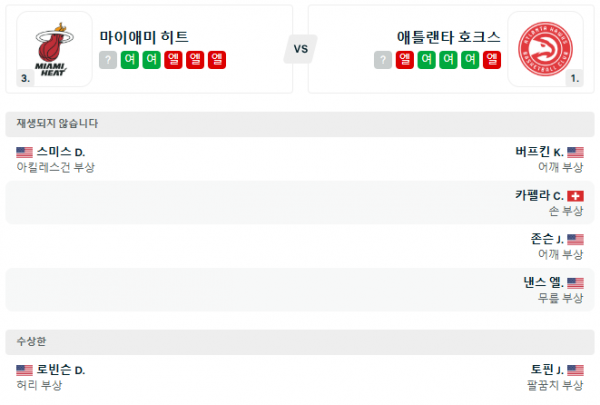Click the Swiss flag beside 카펠라 C.
Viewport: 600px width, 405px height.
575,196
